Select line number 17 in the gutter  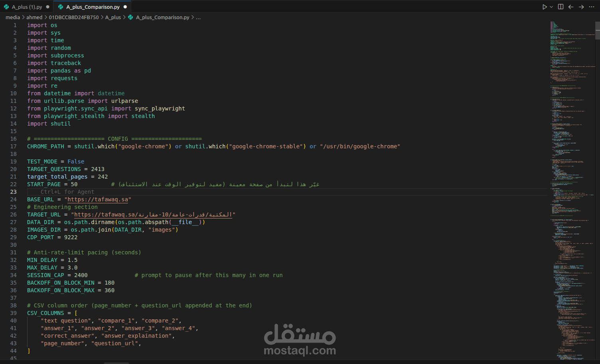point(14,146)
